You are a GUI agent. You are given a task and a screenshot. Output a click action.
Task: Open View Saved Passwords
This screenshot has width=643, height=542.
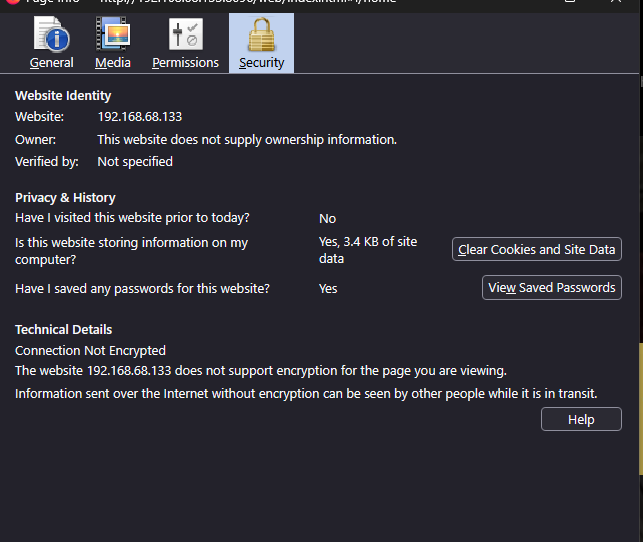point(551,288)
